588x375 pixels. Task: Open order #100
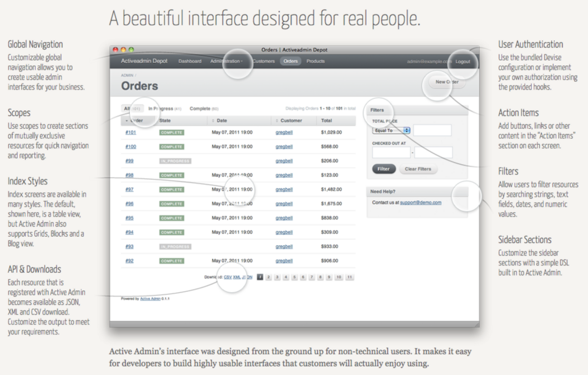[x=131, y=147]
